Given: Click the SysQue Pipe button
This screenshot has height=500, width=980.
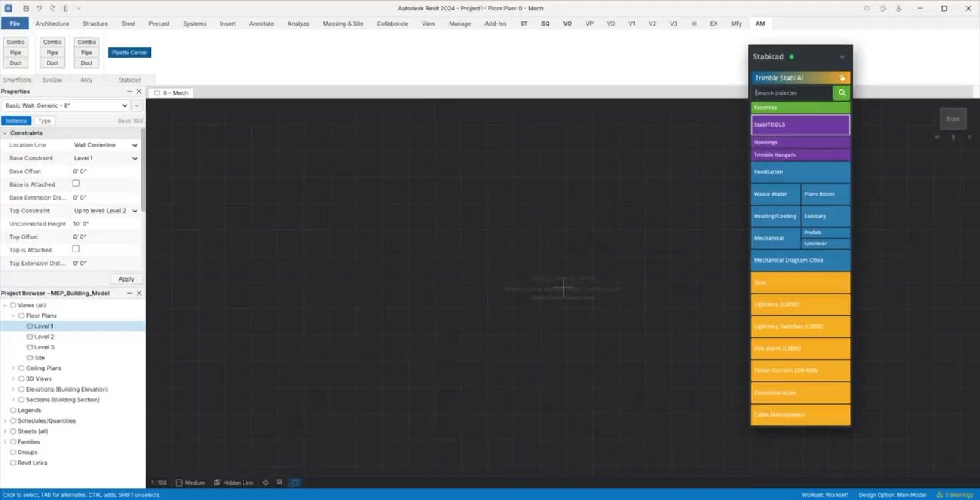Looking at the screenshot, I should (53, 53).
